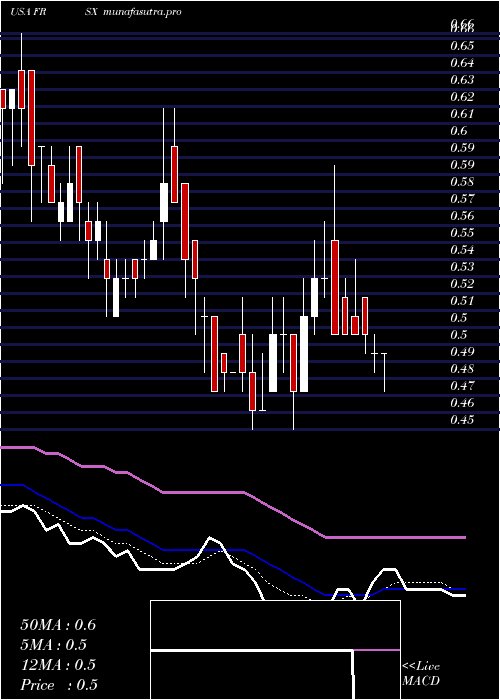
Task: Select the 0.48 price axis label
Action: tap(461, 369)
